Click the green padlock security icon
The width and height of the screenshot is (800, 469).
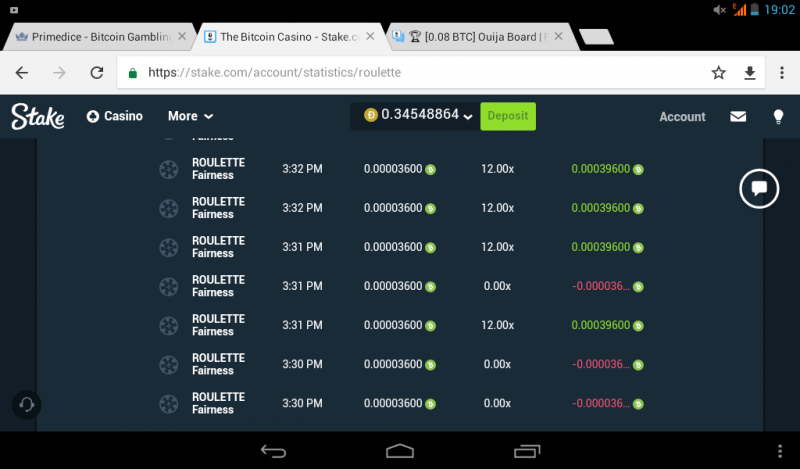(133, 73)
